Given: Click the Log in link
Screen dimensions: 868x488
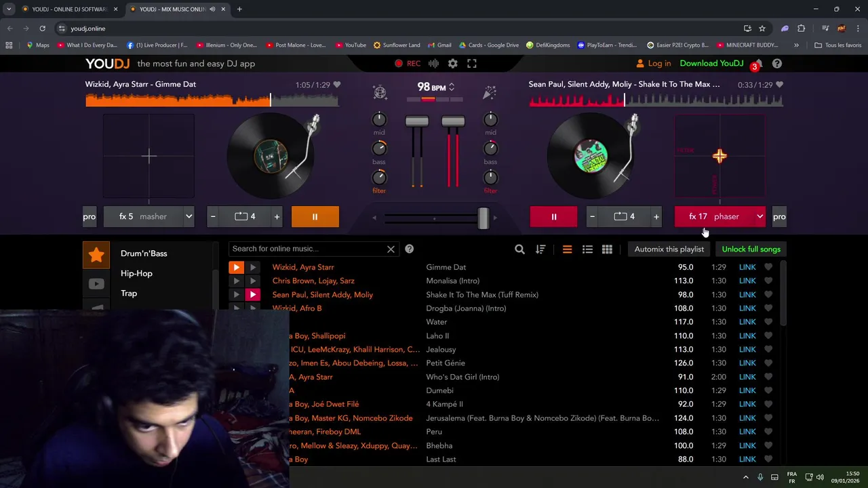Looking at the screenshot, I should [653, 63].
